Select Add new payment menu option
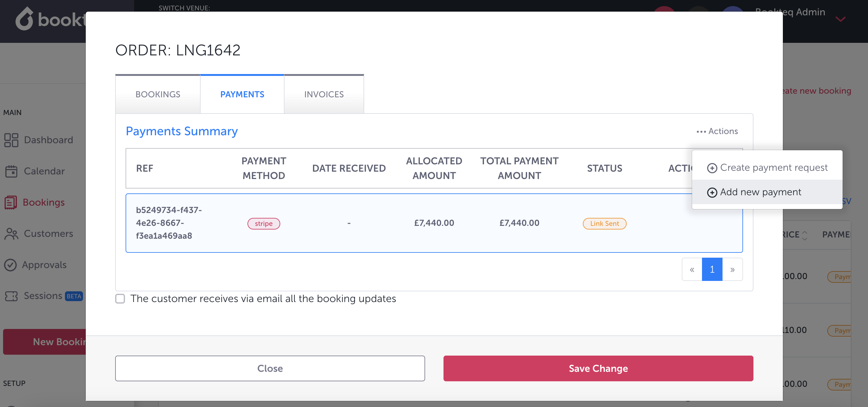 760,192
